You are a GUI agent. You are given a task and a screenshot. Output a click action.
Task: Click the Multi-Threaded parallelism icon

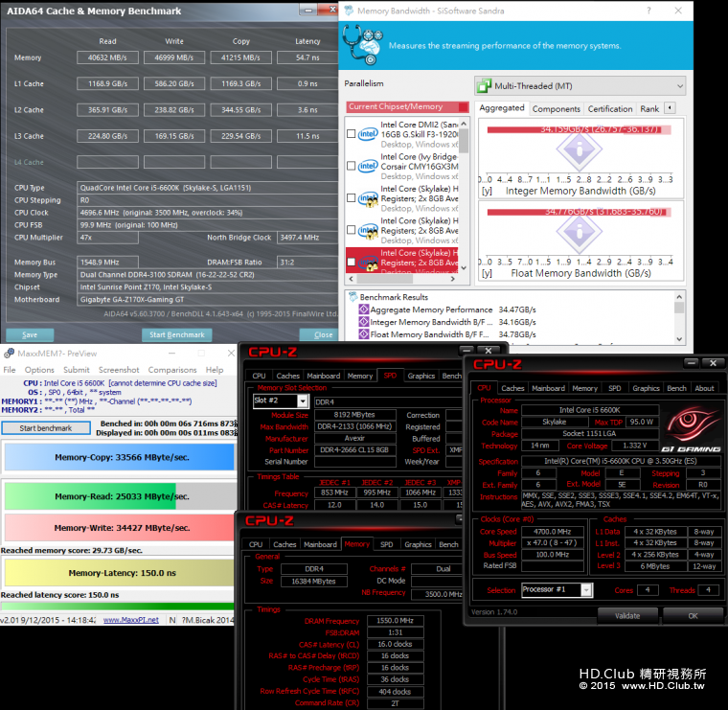(x=485, y=86)
